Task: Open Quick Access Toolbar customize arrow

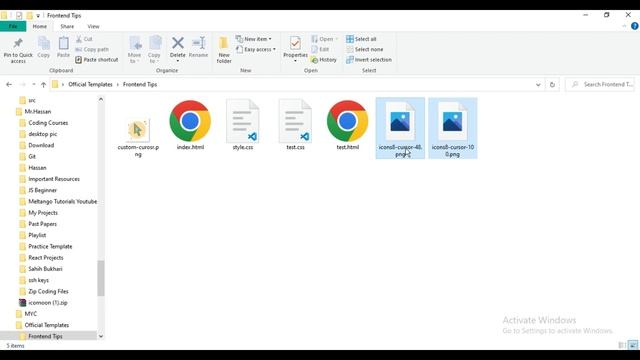Action: pos(38,16)
